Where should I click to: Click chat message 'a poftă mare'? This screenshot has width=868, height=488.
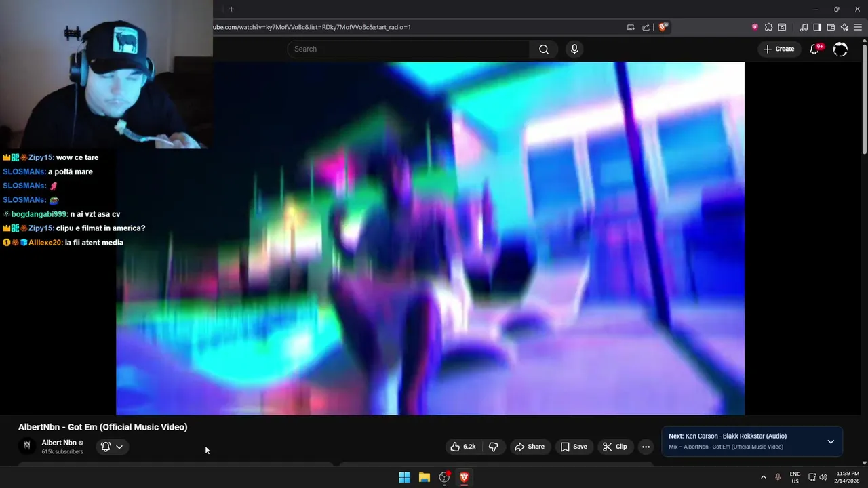tap(71, 171)
